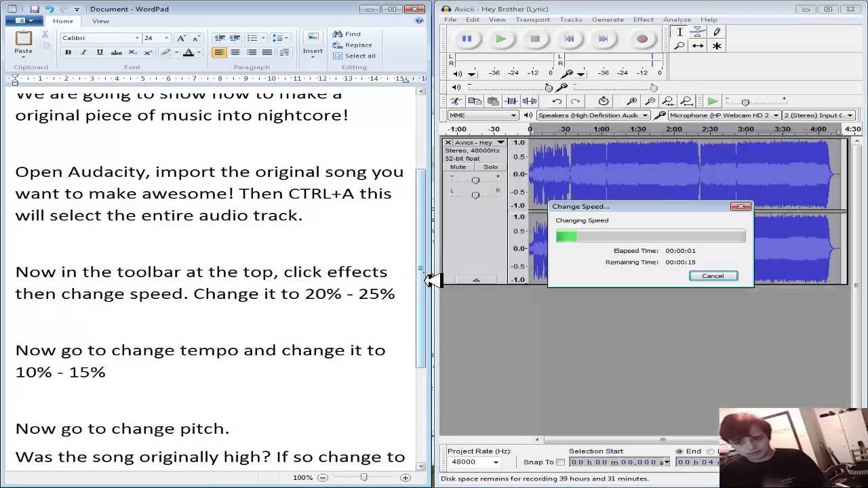Cancel the Change Speed progress dialog
868x488 pixels.
click(713, 276)
